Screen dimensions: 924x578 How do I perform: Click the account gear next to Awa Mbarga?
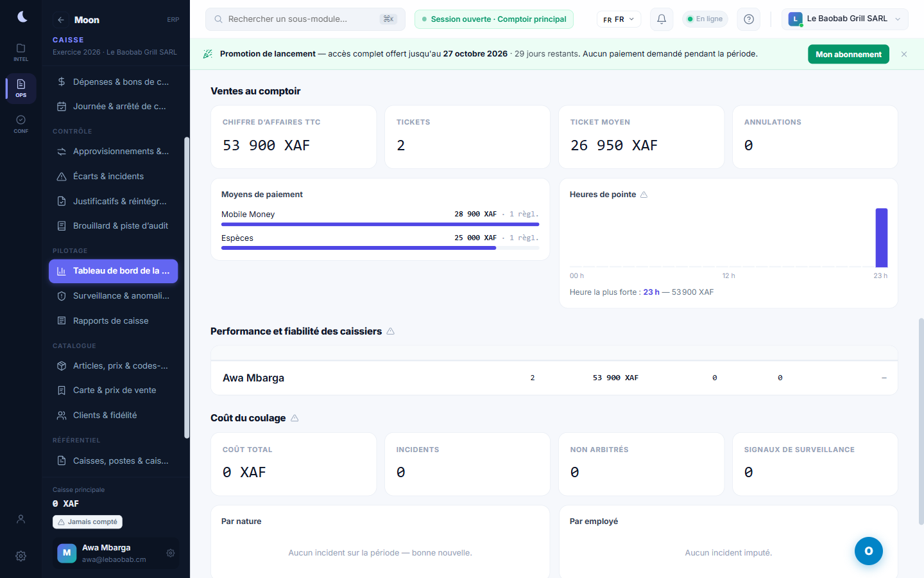(171, 553)
